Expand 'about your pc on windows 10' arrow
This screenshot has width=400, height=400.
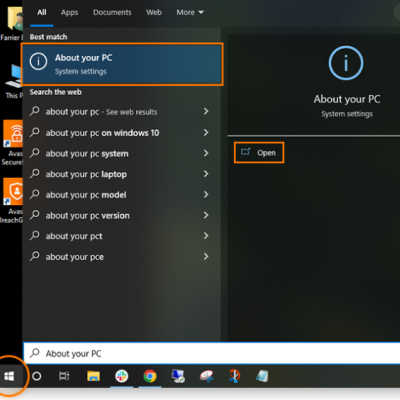206,133
